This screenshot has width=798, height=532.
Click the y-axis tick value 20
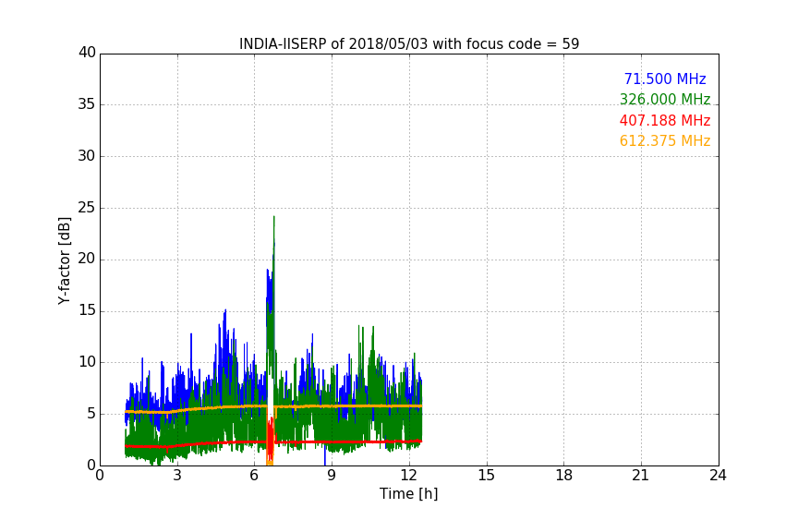click(x=87, y=259)
